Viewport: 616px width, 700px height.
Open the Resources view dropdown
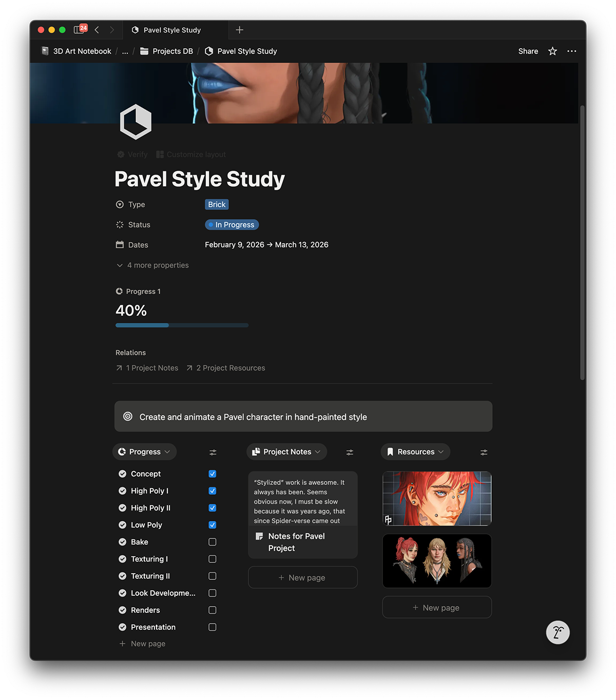(415, 452)
